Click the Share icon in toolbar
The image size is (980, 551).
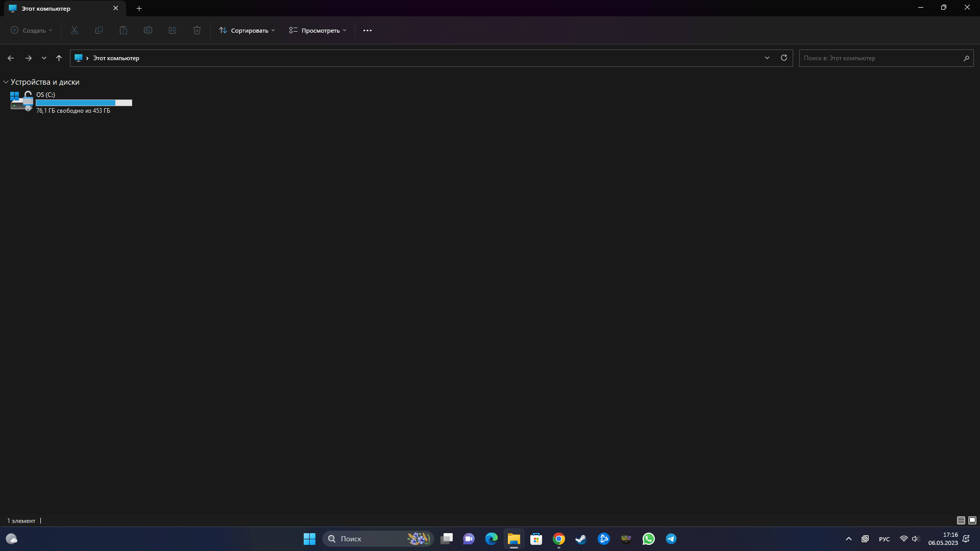coord(173,30)
